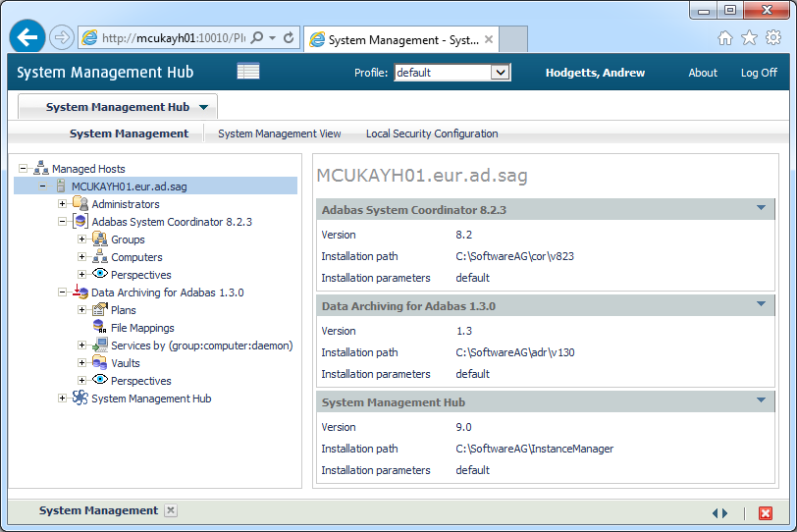Open the browser Home icon

(x=724, y=38)
